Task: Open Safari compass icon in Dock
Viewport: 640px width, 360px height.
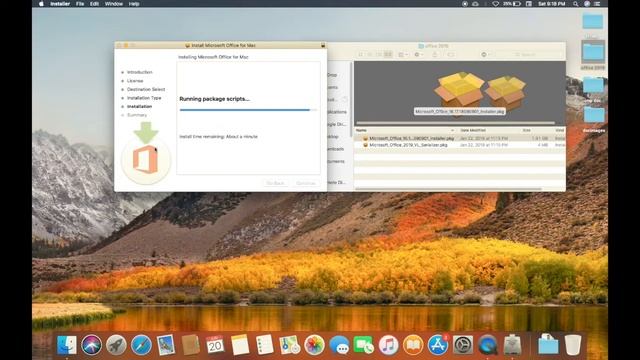Action: 141,345
